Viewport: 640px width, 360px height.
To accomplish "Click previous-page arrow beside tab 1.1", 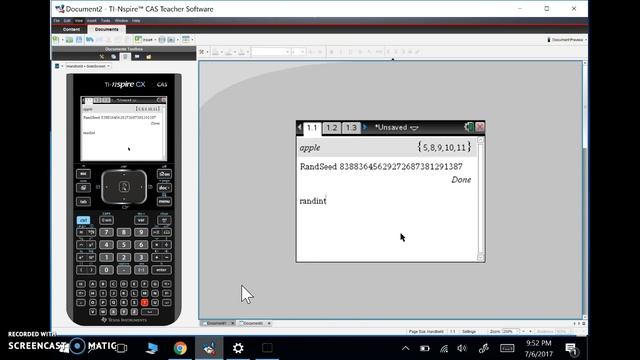I will pos(300,128).
